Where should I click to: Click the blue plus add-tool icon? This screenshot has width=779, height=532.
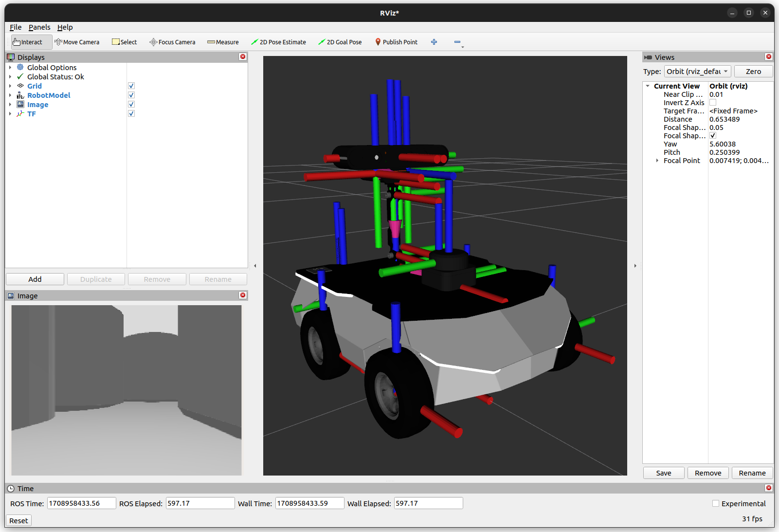click(x=434, y=42)
